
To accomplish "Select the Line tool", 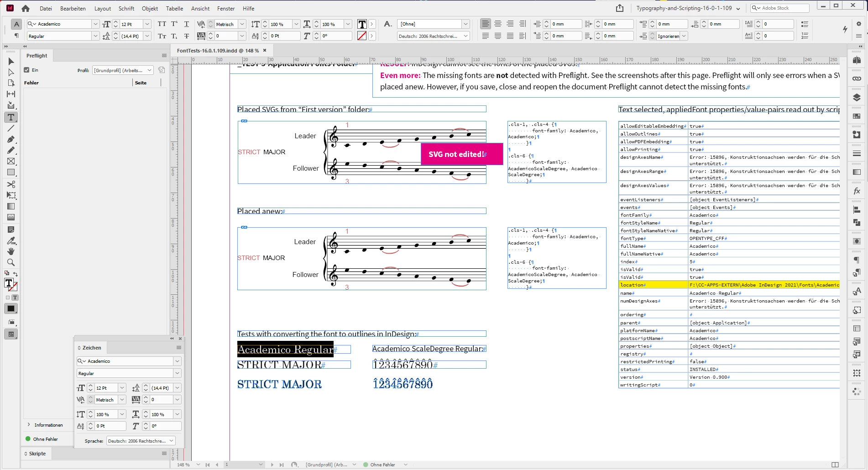I will tap(11, 128).
